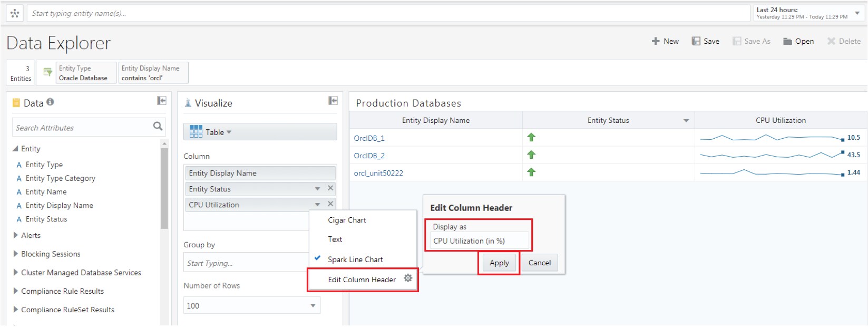Select Edit Column Header menu item
Image resolution: width=868 pixels, height=327 pixels.
[x=362, y=280]
